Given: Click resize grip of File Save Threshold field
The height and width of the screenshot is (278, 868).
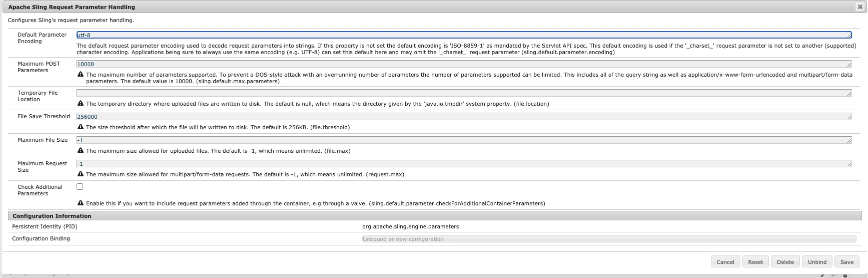Looking at the screenshot, I should [849, 118].
